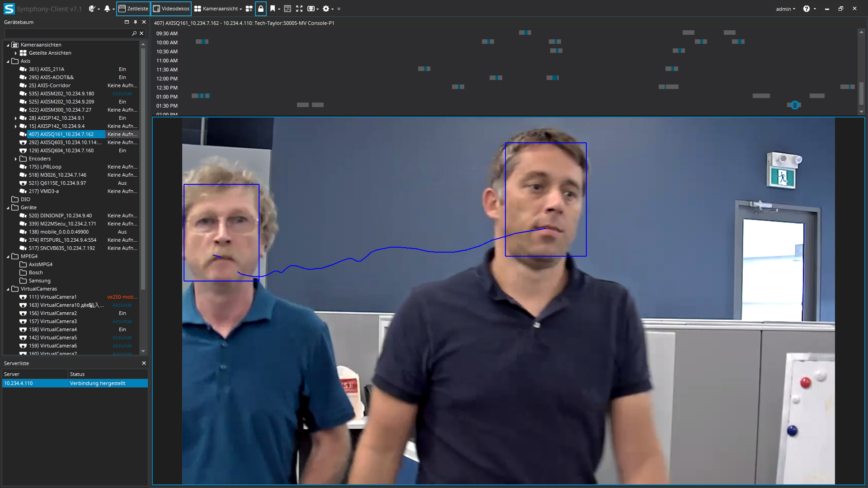Expand the Geteilte Ansichten node
Screen dimensions: 868x488
pyautogui.click(x=16, y=53)
